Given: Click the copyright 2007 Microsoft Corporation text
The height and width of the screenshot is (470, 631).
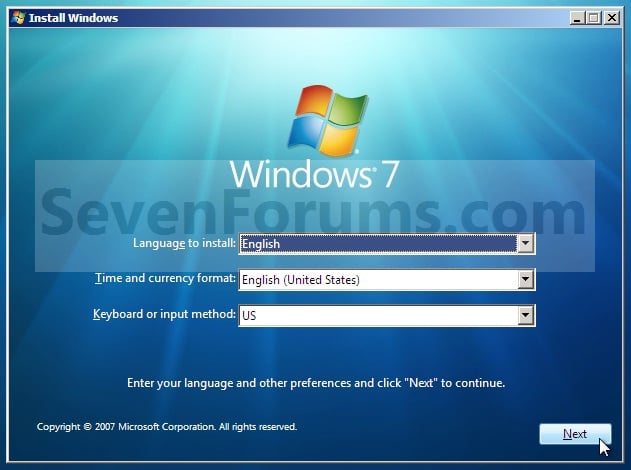Looking at the screenshot, I should tap(167, 427).
